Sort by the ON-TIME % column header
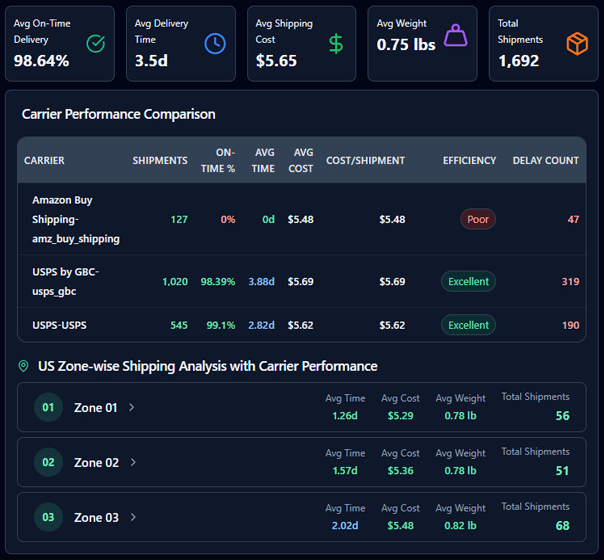604x560 pixels. coord(218,161)
